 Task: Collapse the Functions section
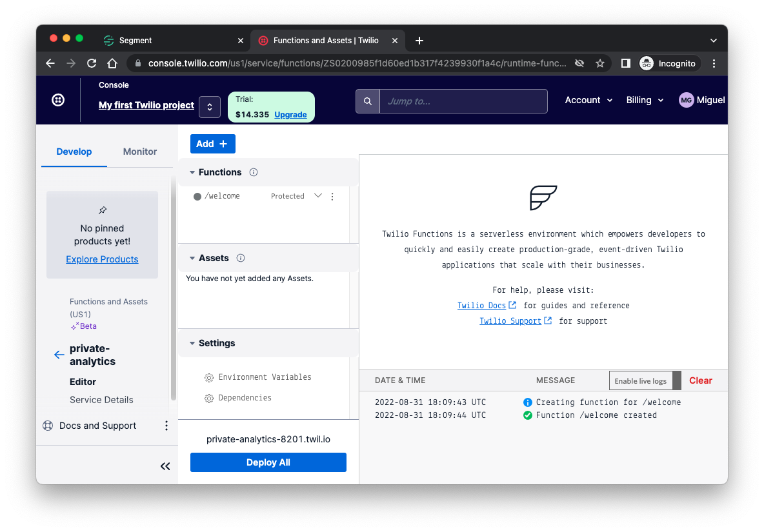(192, 172)
